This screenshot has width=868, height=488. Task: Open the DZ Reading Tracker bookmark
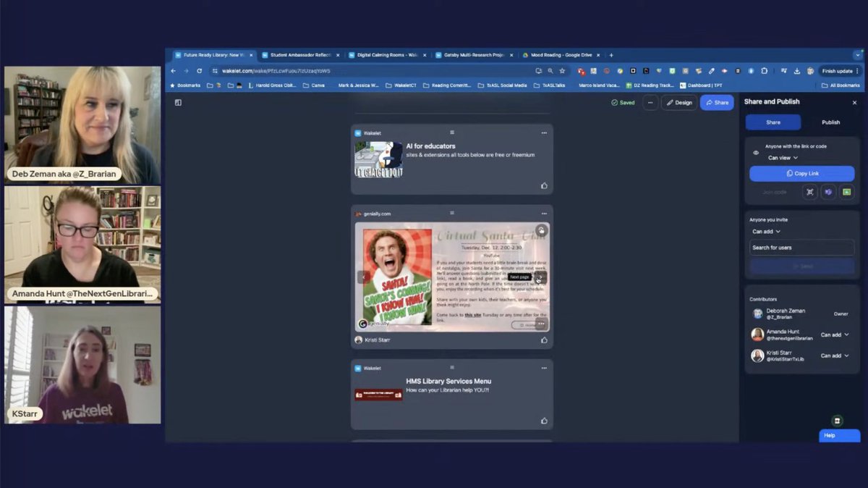point(650,85)
